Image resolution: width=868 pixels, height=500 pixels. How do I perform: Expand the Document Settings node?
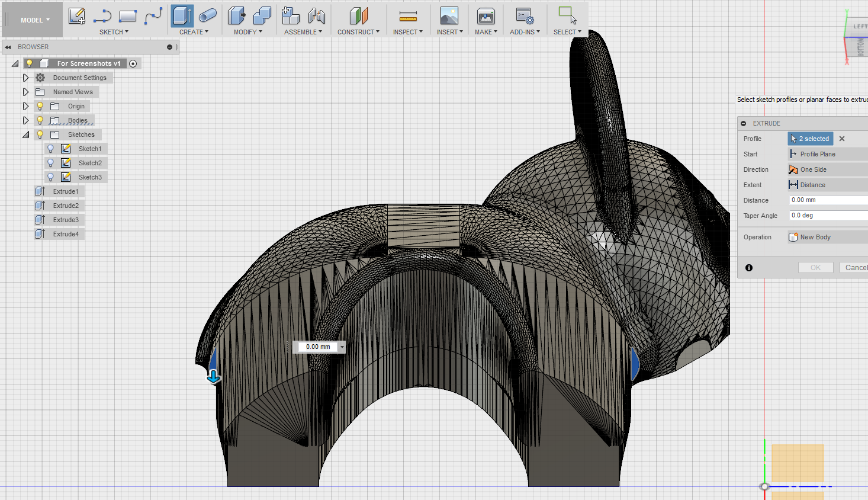(25, 78)
